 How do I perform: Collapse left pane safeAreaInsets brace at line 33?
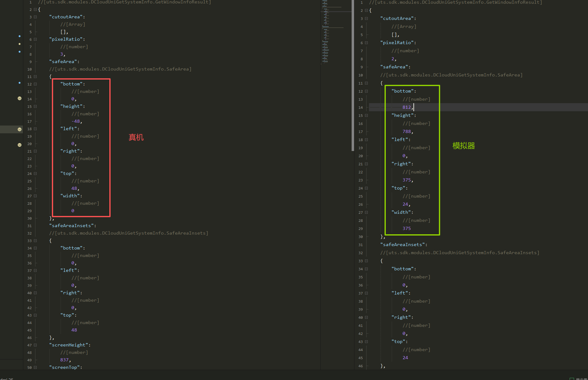click(35, 241)
